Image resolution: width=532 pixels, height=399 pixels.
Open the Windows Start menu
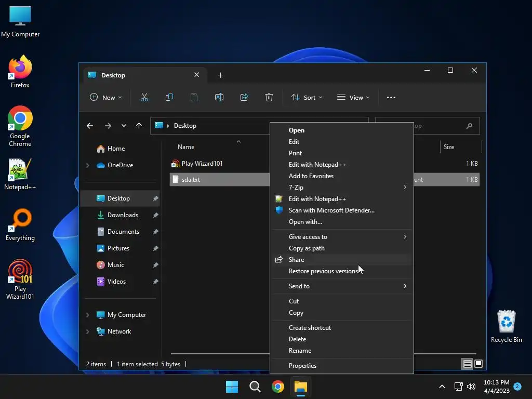click(x=232, y=387)
